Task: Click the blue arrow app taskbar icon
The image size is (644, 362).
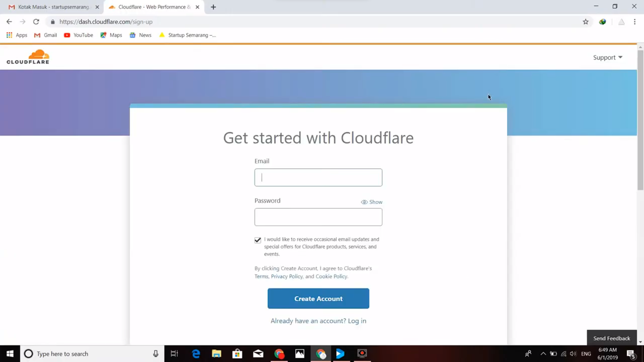Action: point(340,354)
